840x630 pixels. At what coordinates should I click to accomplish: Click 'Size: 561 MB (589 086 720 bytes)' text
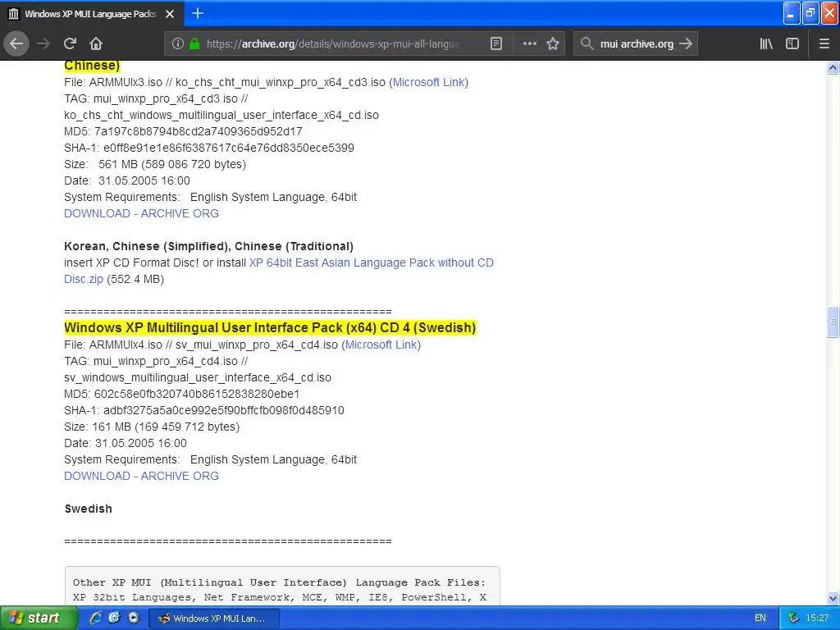155,164
